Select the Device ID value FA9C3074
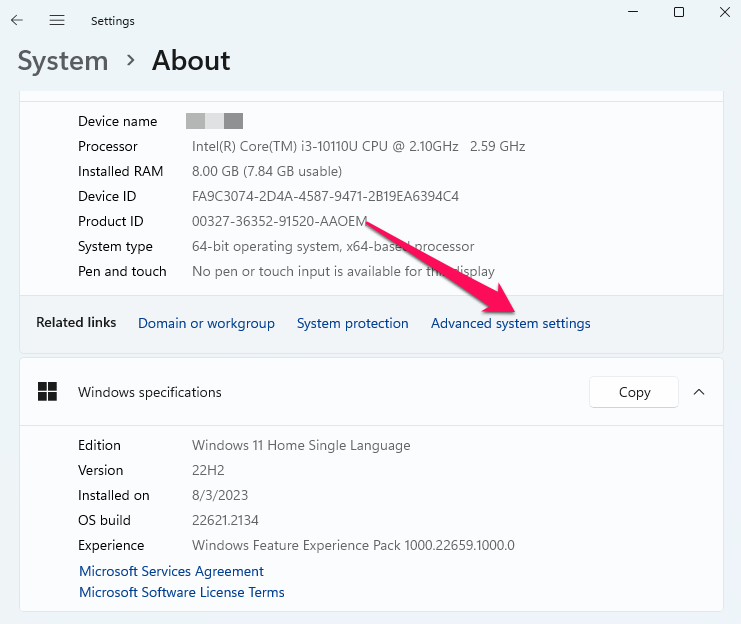 click(x=325, y=196)
